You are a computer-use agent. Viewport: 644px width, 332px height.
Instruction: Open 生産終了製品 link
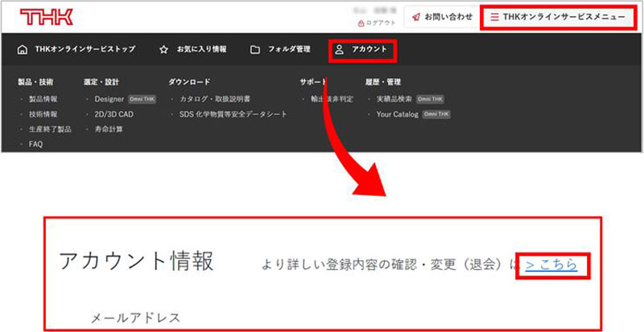50,129
